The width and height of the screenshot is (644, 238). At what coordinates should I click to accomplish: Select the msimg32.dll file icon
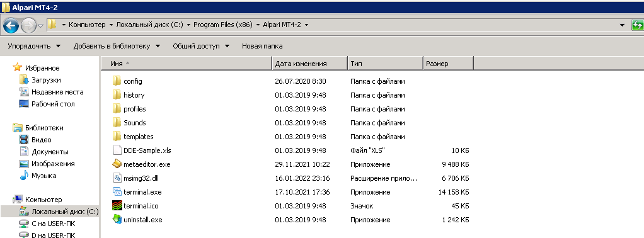[x=117, y=178]
